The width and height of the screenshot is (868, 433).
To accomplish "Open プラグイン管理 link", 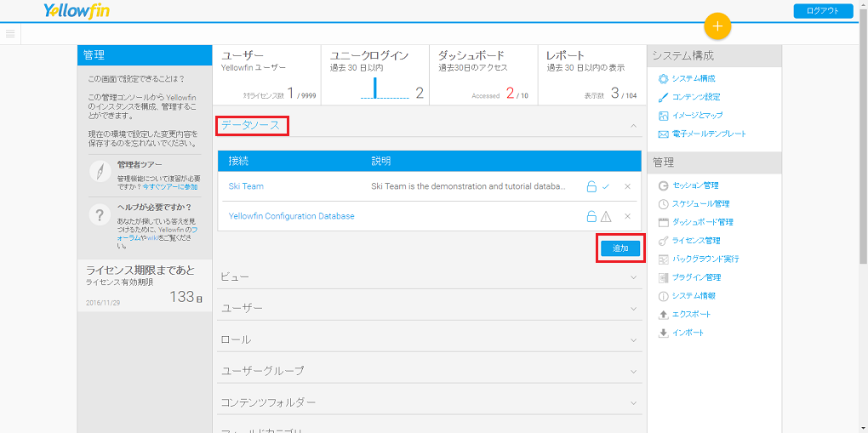I will point(696,277).
